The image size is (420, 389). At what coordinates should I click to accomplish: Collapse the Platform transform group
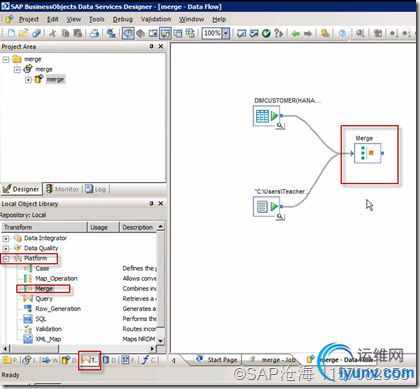point(6,258)
